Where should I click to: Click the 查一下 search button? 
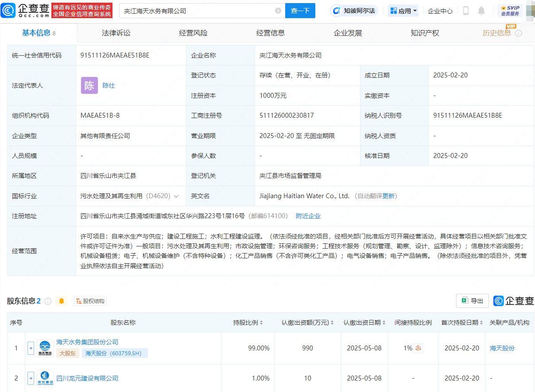coord(300,10)
